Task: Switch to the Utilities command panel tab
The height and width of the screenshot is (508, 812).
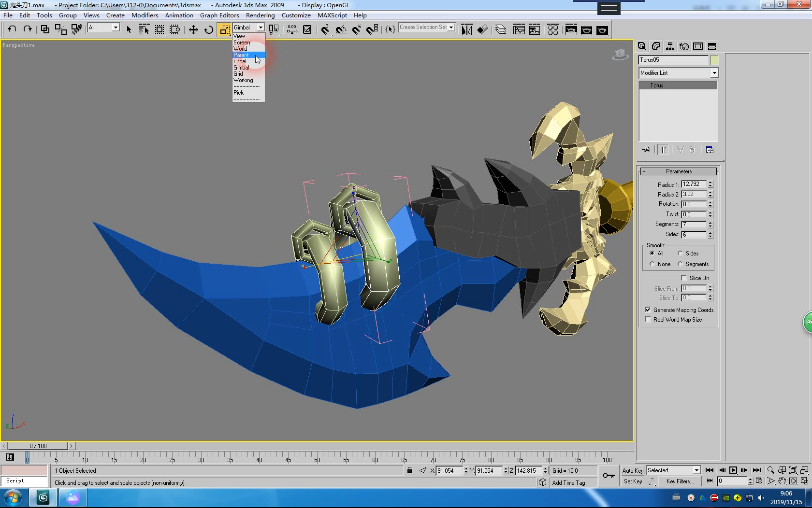Action: [x=712, y=46]
